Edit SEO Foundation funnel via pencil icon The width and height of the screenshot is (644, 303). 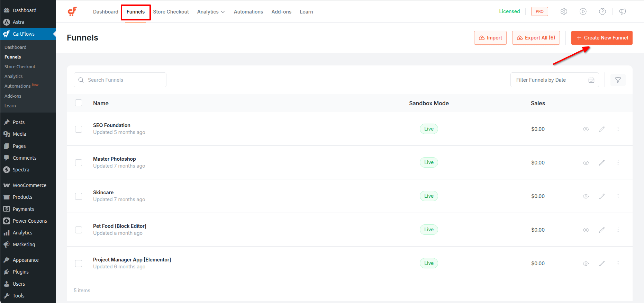(602, 129)
